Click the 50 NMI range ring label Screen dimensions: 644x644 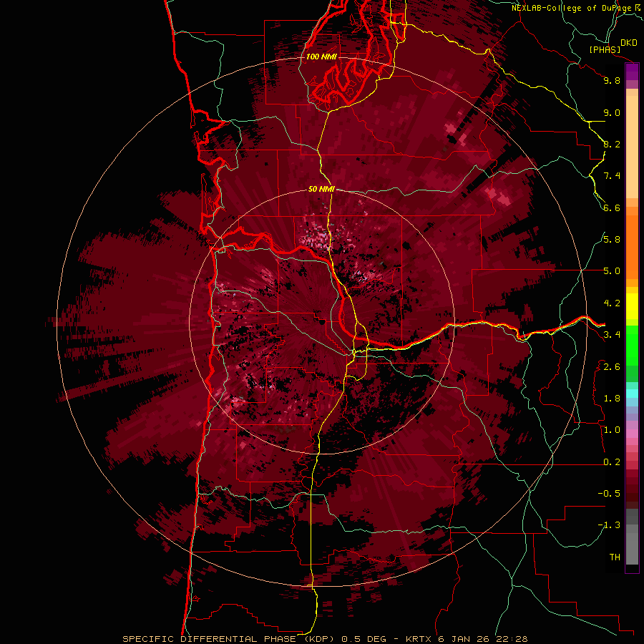pyautogui.click(x=321, y=189)
